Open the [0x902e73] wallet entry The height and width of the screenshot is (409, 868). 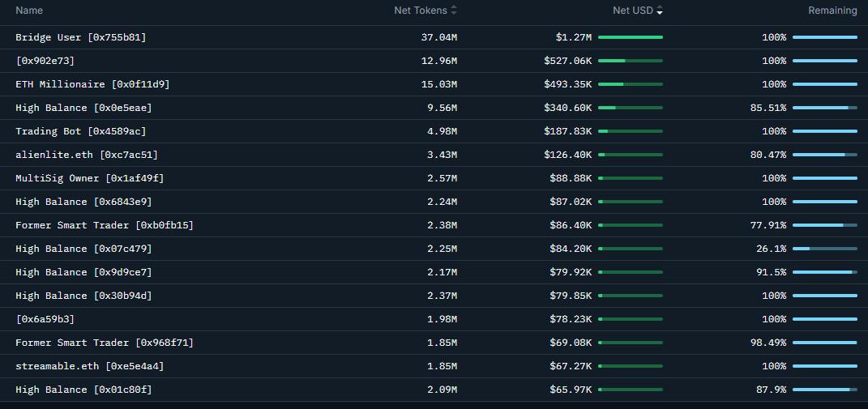tap(45, 61)
